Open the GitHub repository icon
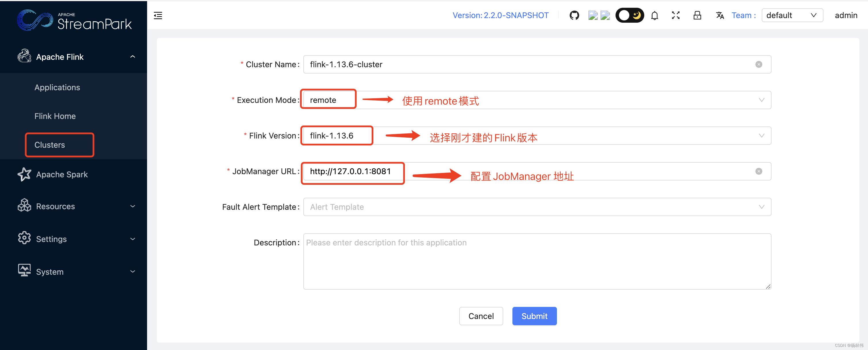868x350 pixels. click(574, 16)
